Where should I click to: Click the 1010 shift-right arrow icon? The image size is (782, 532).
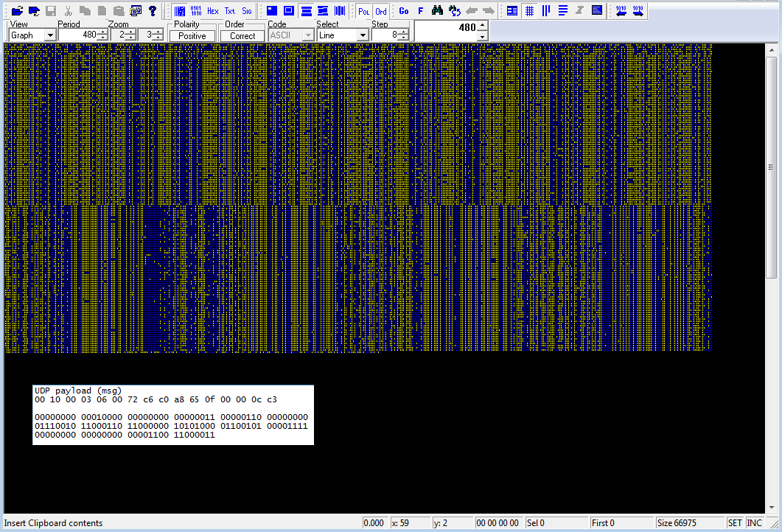638,10
